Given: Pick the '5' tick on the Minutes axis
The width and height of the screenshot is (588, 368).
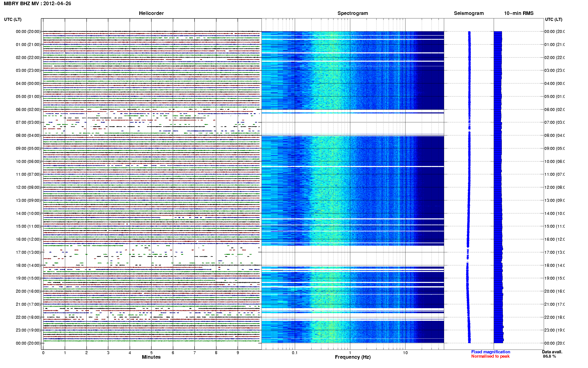Looking at the screenshot, I should click(x=151, y=353).
